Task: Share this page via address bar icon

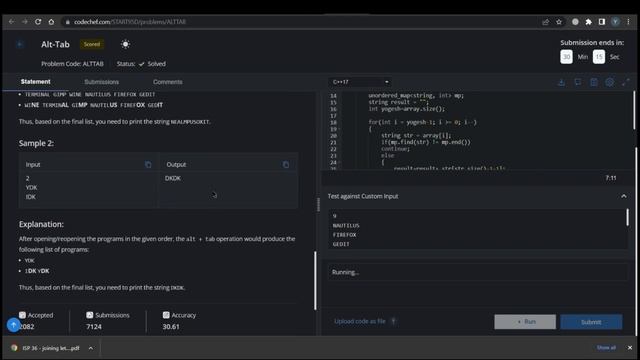Action: [x=546, y=22]
